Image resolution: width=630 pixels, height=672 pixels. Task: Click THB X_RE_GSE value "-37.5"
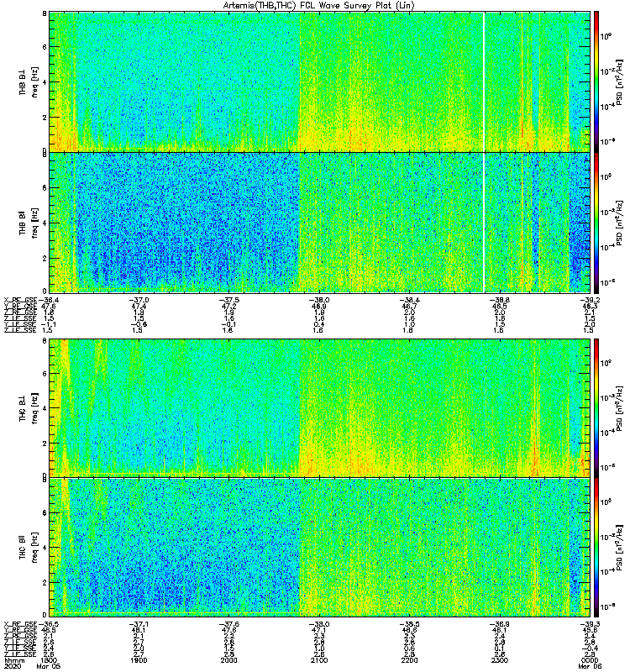(228, 300)
